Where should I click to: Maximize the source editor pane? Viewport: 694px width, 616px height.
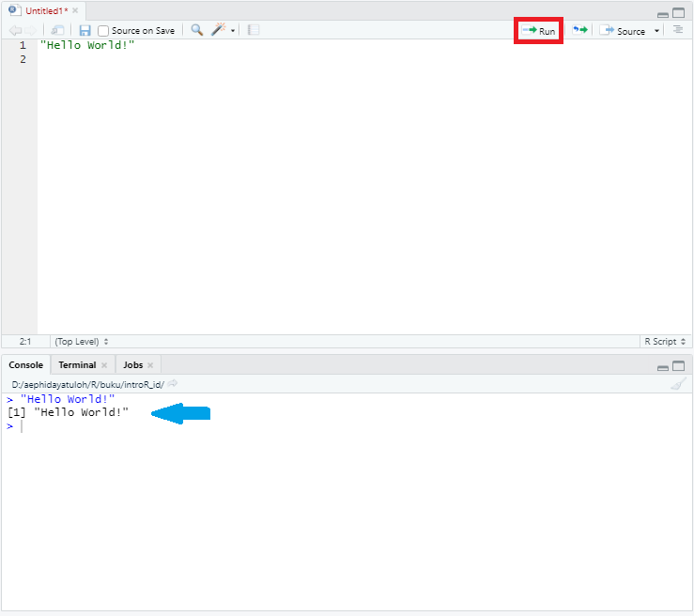click(679, 13)
